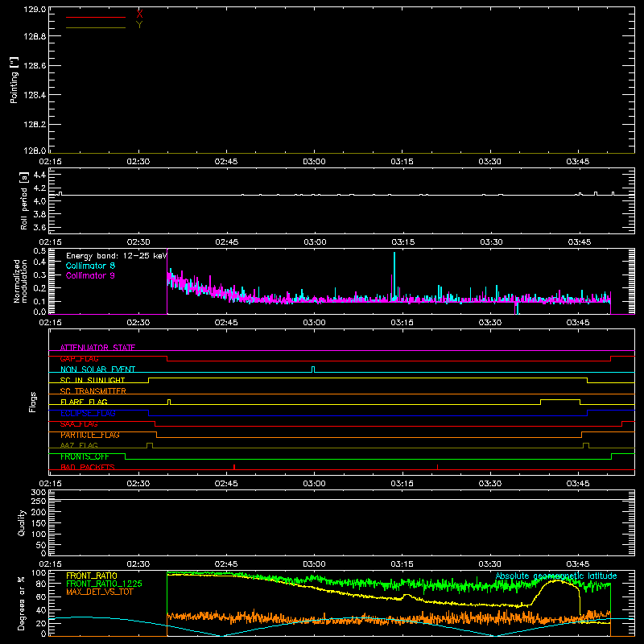Select the cyan Collimator 8 legend entry
The width and height of the screenshot is (644, 644).
(90, 266)
